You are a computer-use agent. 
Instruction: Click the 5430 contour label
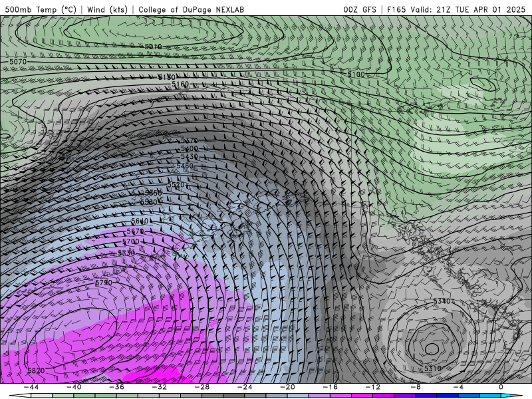coord(190,157)
